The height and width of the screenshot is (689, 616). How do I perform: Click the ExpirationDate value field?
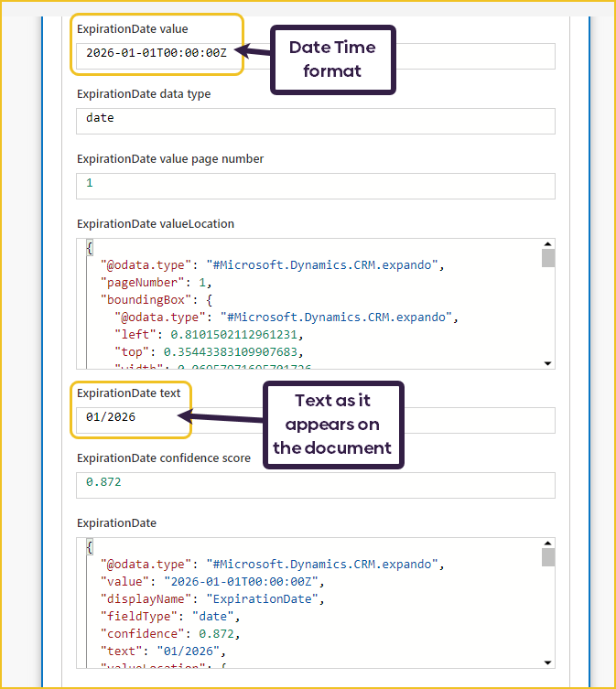[x=315, y=56]
